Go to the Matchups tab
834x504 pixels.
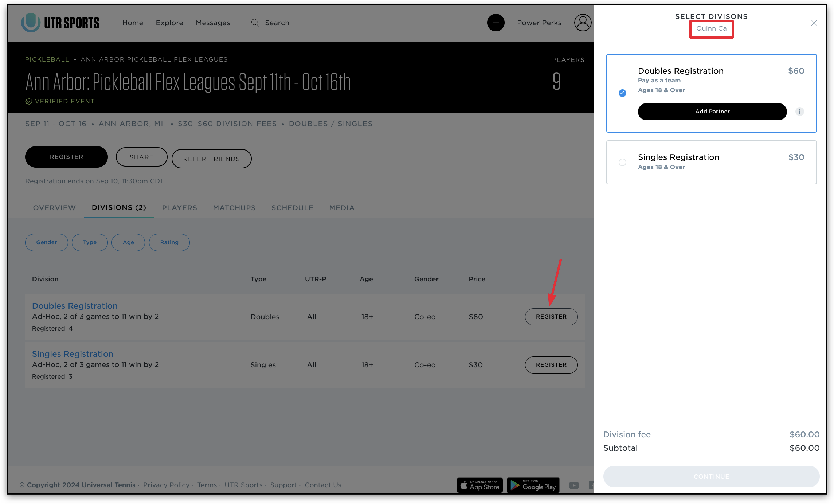[x=234, y=208]
